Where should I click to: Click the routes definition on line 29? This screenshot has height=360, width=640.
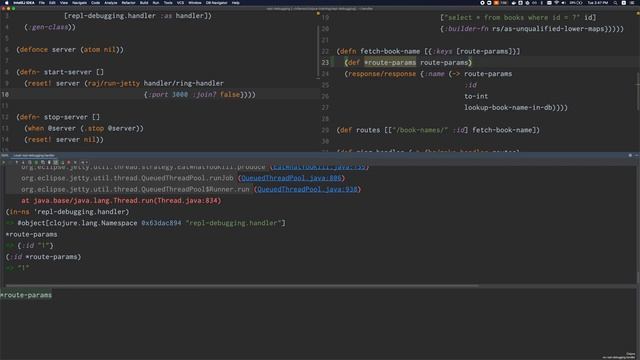[368, 130]
